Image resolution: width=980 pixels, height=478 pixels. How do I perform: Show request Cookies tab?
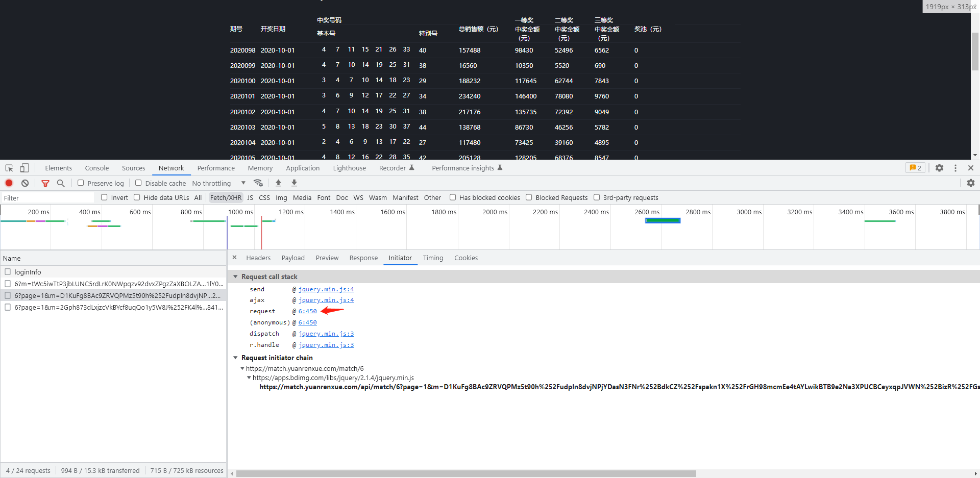coord(467,258)
